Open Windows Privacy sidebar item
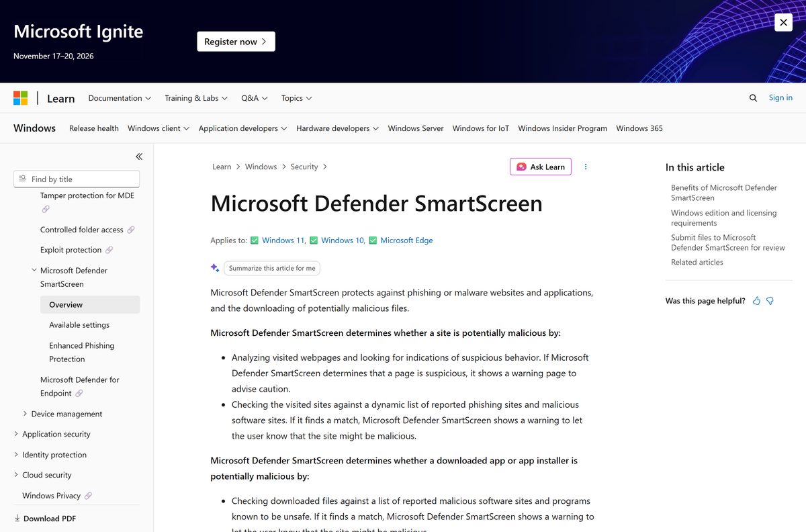 click(52, 496)
